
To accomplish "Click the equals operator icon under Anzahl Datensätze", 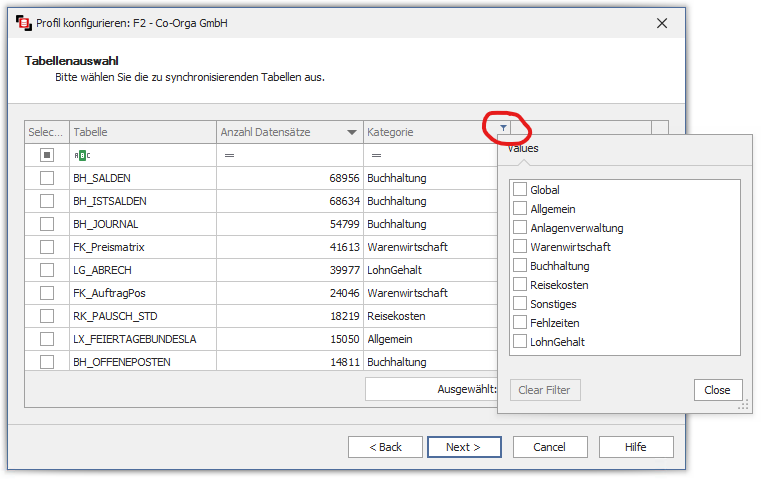I will pyautogui.click(x=229, y=156).
